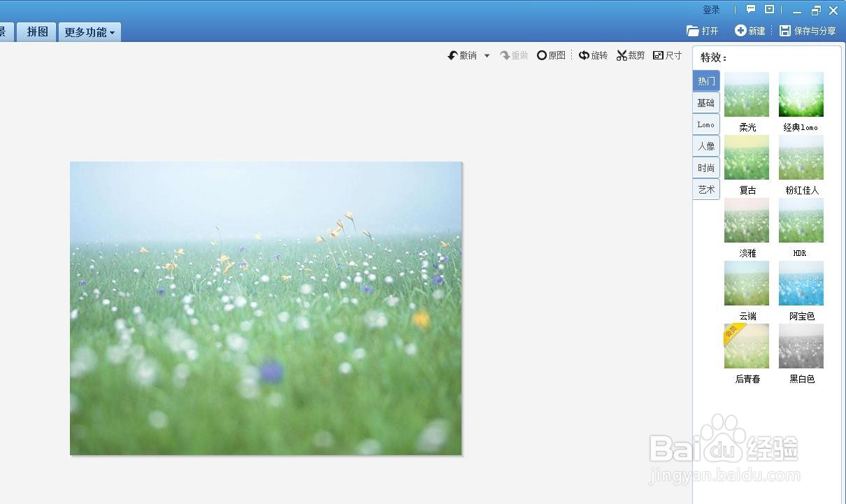Open a file with 打开 folder icon

tap(703, 31)
